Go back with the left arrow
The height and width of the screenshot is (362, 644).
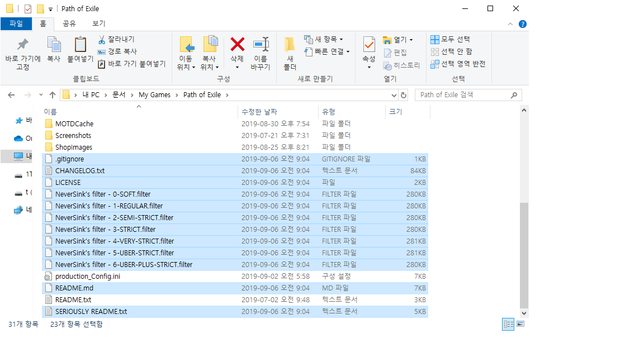tap(12, 95)
